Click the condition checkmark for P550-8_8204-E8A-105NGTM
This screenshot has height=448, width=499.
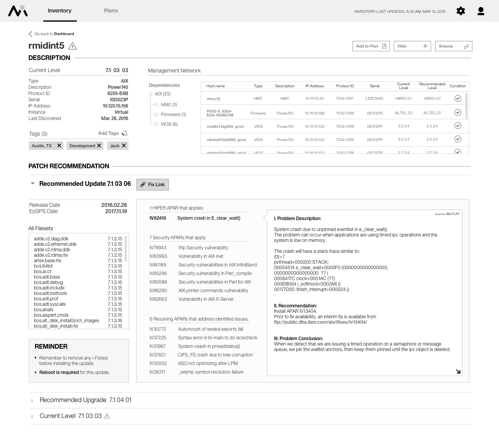pyautogui.click(x=458, y=113)
